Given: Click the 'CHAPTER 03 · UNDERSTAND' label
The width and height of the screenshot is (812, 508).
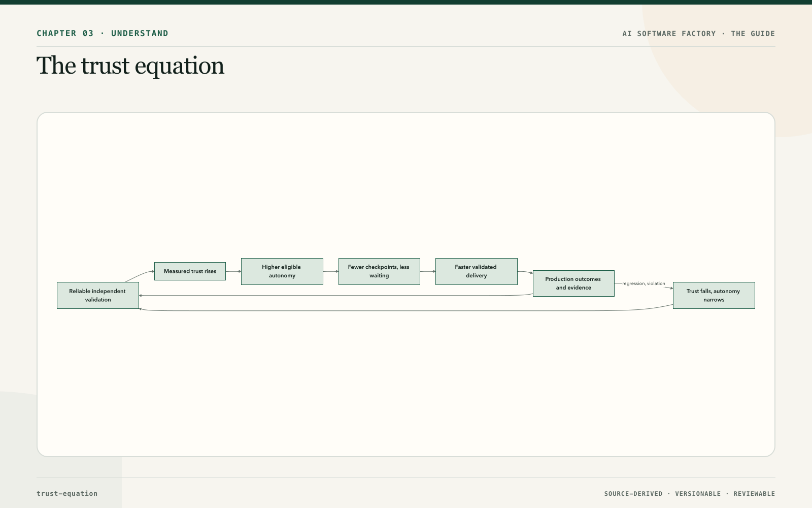Looking at the screenshot, I should pyautogui.click(x=103, y=34).
